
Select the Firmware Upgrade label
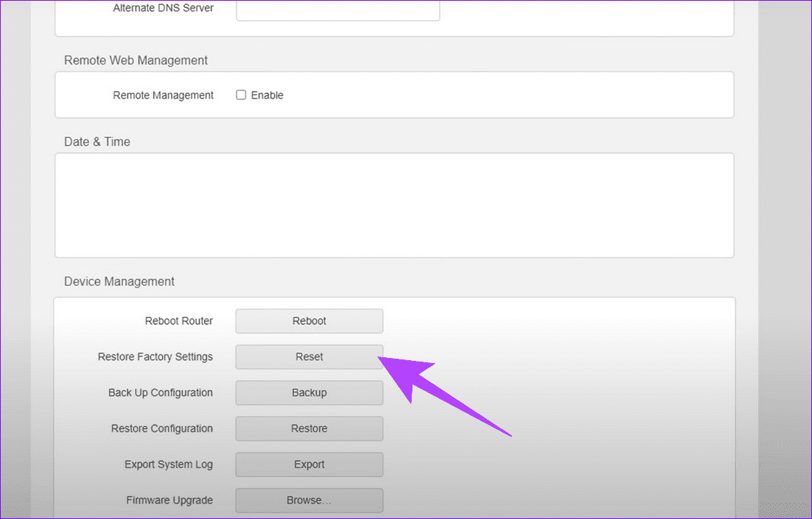point(169,500)
